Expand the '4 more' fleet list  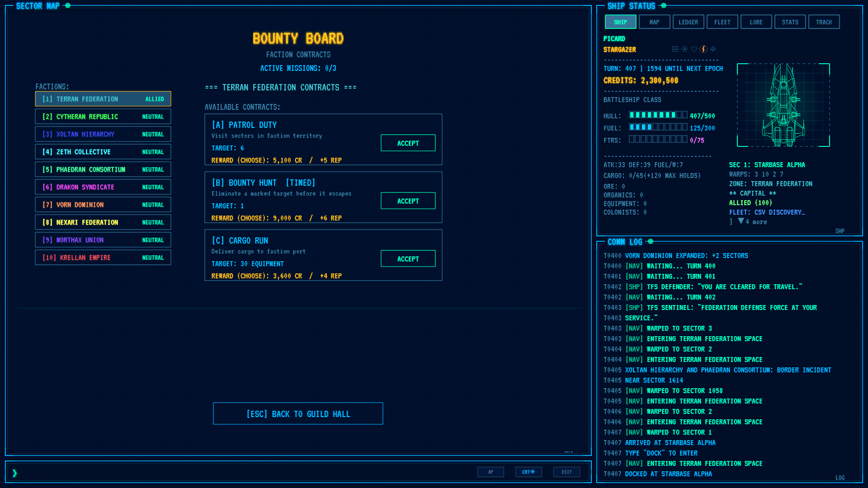[x=753, y=222]
